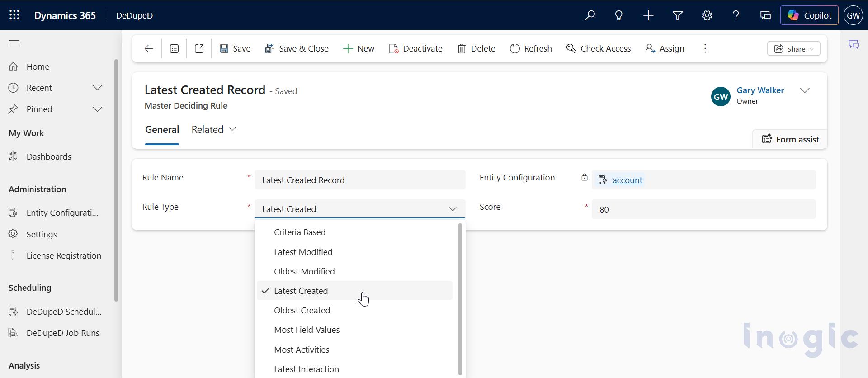Delete the record
The image size is (868, 378).
[476, 49]
